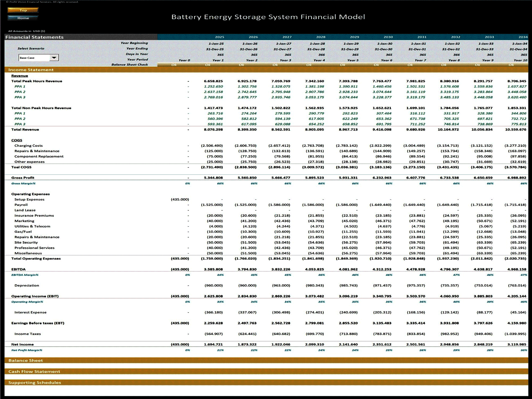Select Setup Expenses Year 0 value (435.000)
The width and height of the screenshot is (532, 399).
(x=180, y=199)
